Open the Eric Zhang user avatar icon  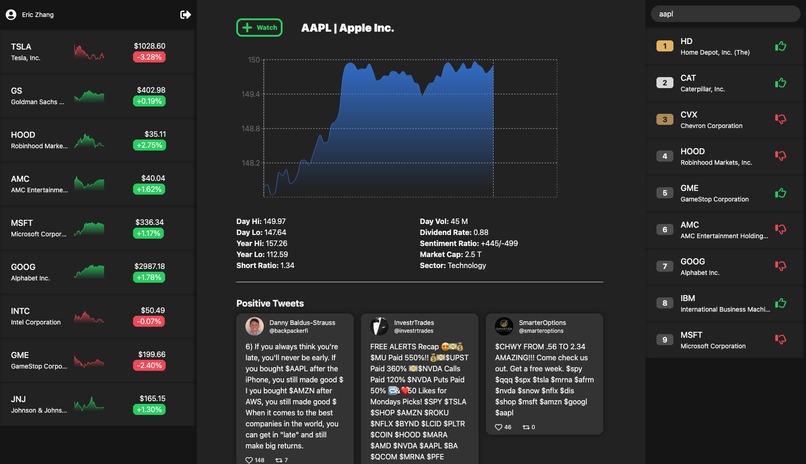[11, 14]
